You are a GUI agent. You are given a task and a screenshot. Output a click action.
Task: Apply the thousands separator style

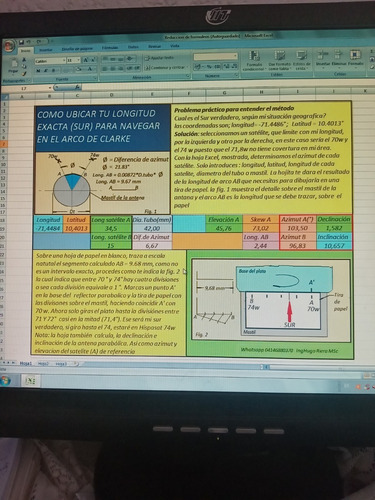coord(218,66)
